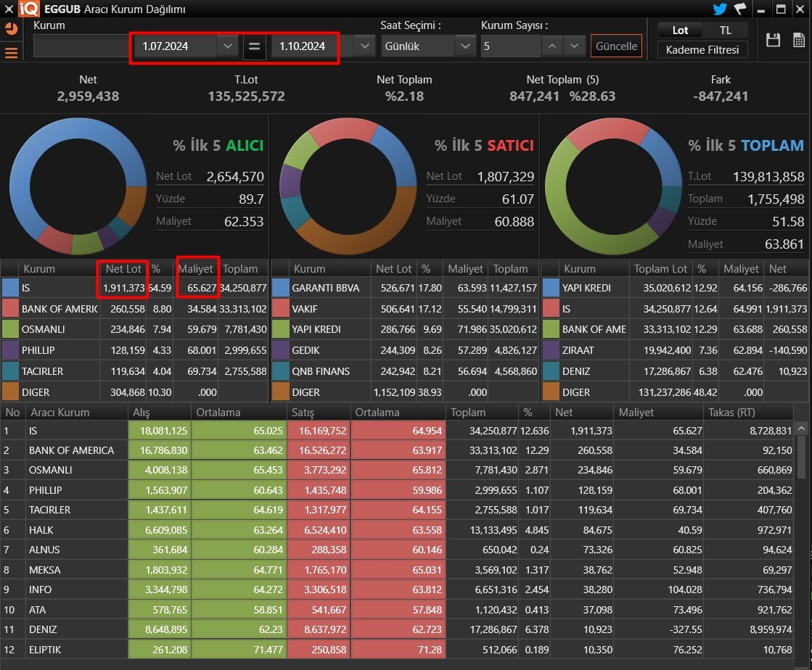Screen dimensions: 812x670
Task: Click the equals button between dates
Action: point(254,46)
